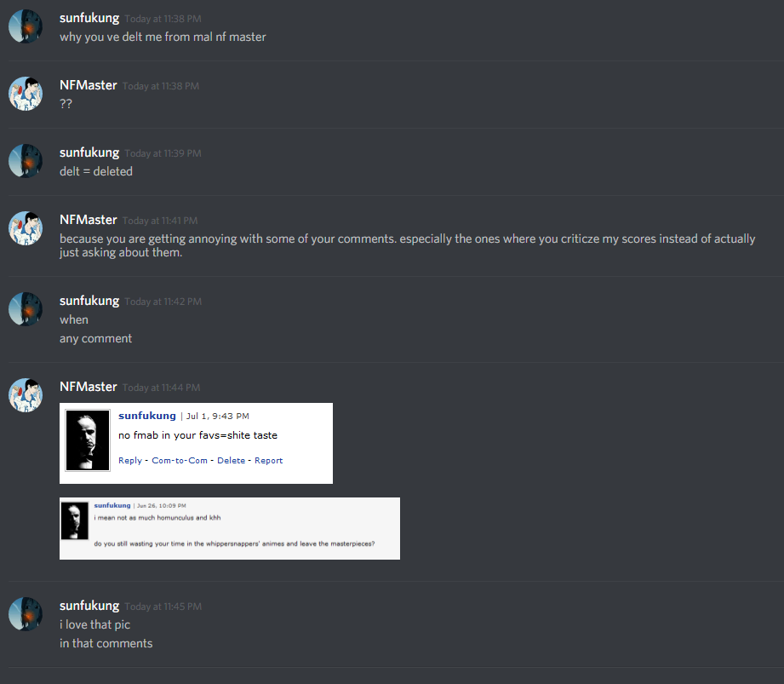Click sunfukung's avatar beside the 11:38 PM message
784x684 pixels.
[26, 26]
